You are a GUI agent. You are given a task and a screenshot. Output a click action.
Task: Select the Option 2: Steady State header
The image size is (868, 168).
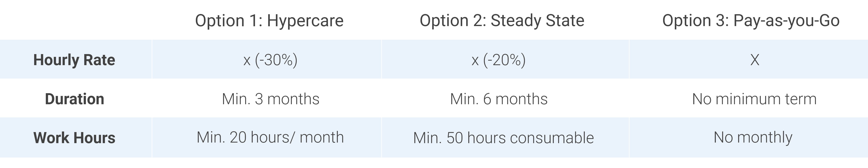coord(502,21)
